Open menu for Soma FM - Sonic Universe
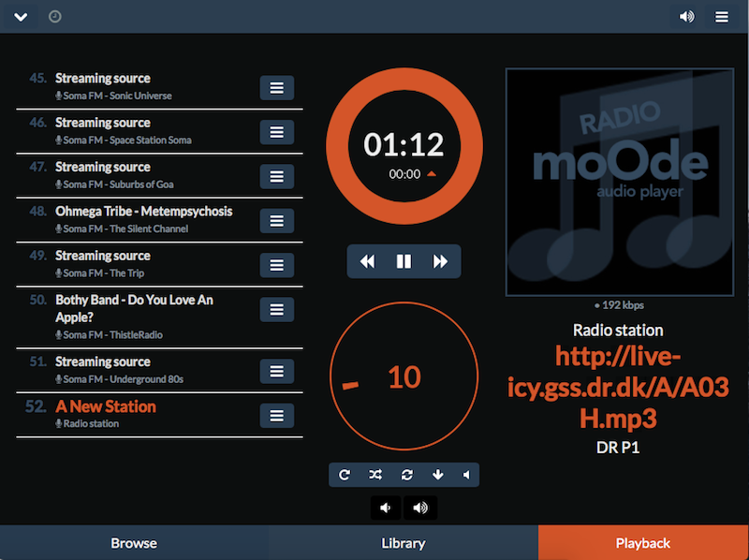The image size is (749, 560). coord(276,88)
